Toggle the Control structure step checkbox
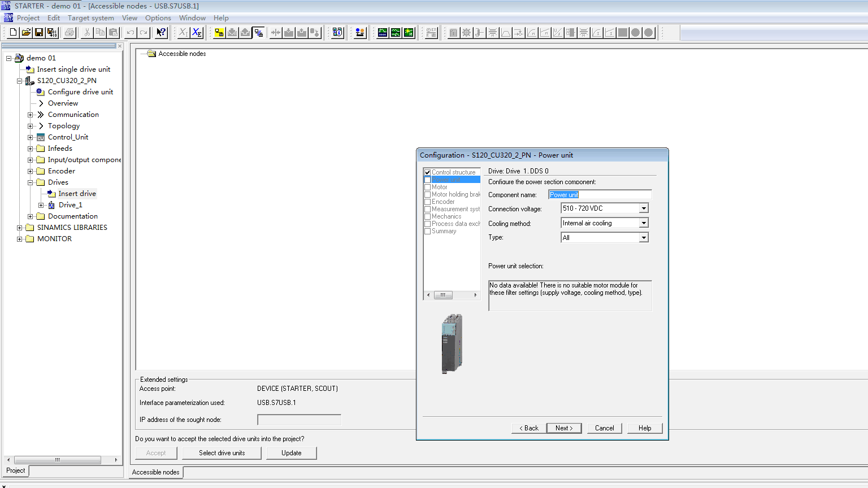 [x=428, y=173]
